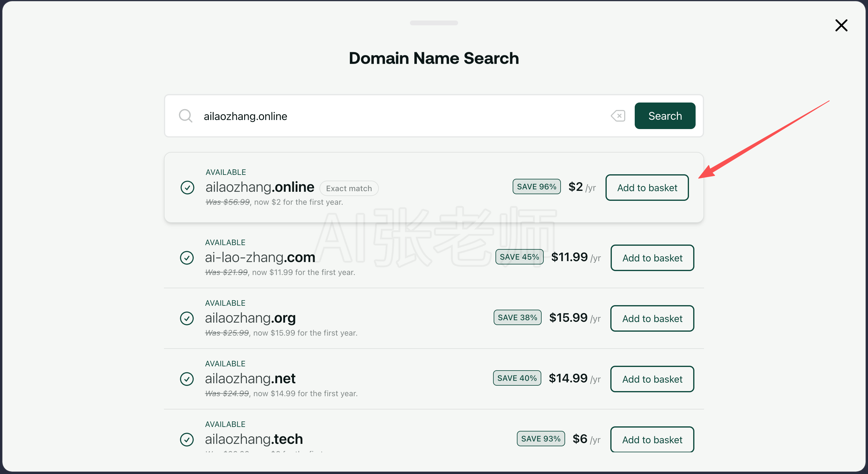Screen dimensions: 868x474
Task: Click the 'Was $25.99' pricing note
Action: coord(227,333)
